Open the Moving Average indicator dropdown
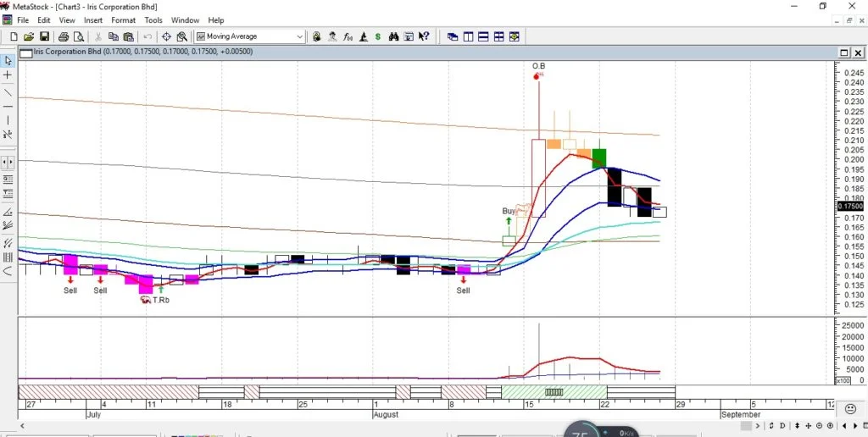Viewport: 868px width, 437px height. tap(299, 36)
